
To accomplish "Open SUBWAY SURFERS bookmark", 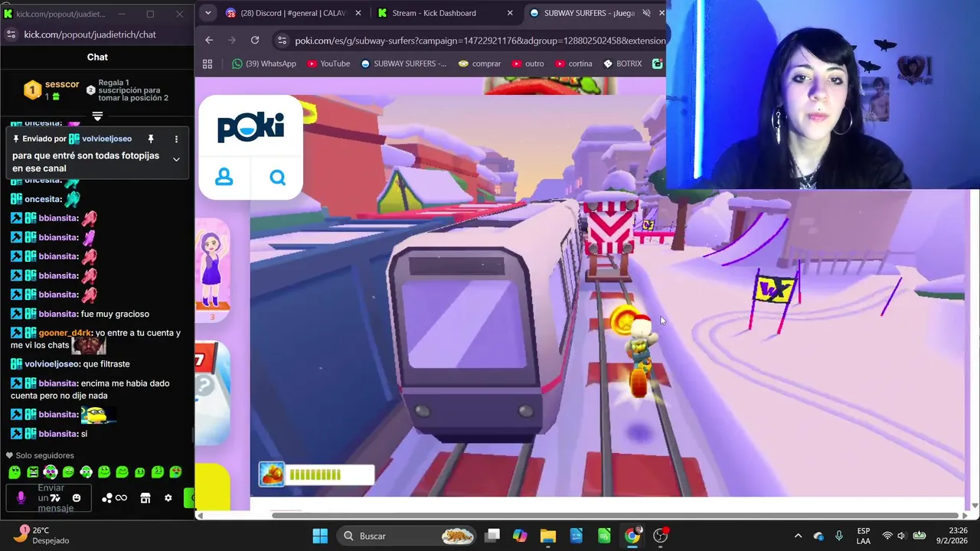I will pyautogui.click(x=403, y=64).
